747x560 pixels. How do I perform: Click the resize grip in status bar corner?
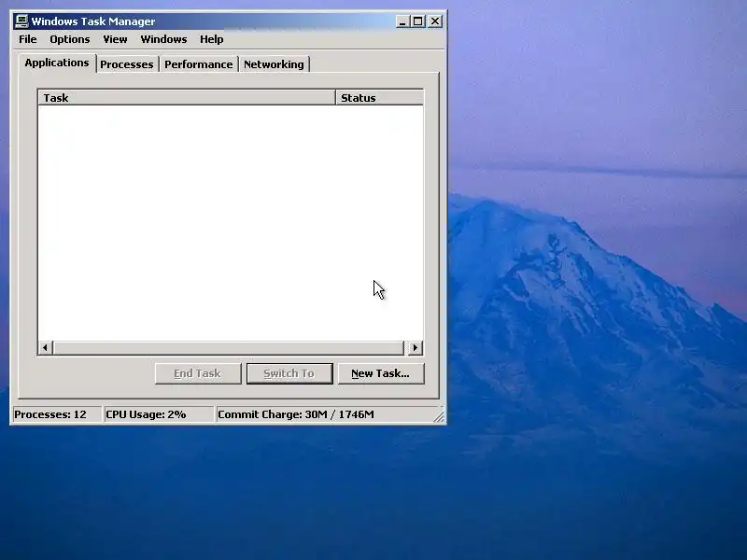(x=439, y=416)
